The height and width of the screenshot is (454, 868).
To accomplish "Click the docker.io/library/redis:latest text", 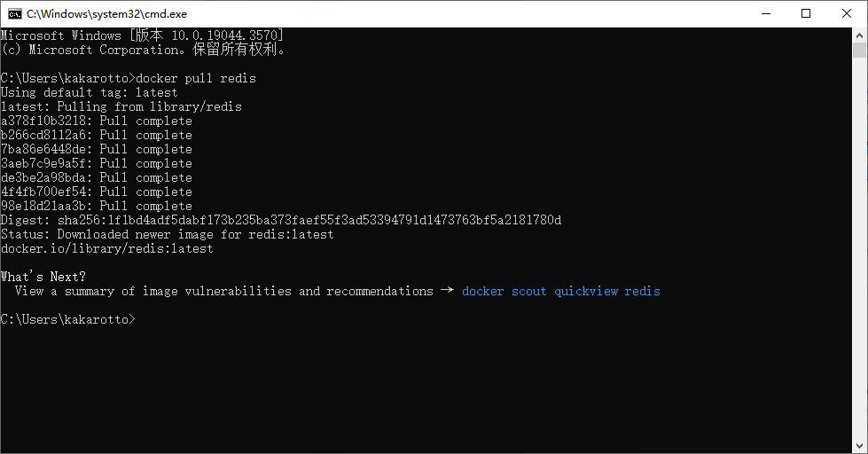I will tap(106, 248).
